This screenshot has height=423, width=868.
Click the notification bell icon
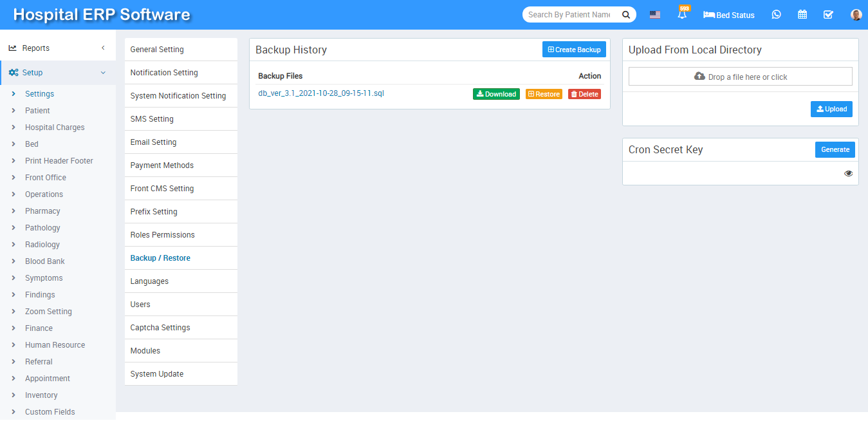tap(682, 15)
